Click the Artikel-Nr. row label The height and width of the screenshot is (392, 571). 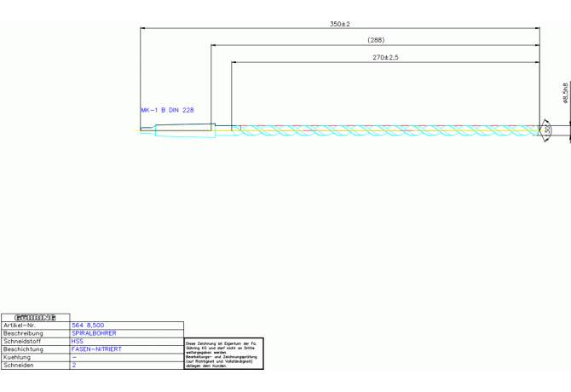click(23, 326)
